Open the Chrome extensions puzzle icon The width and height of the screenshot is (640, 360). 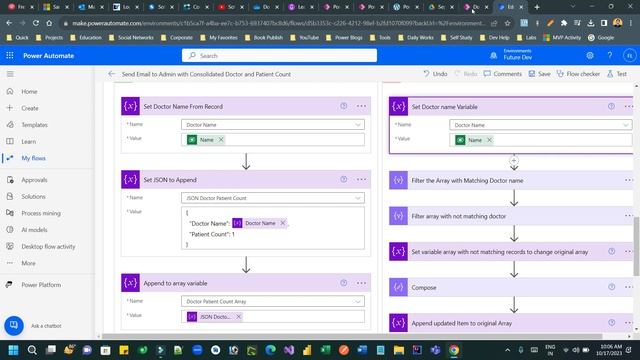(564, 23)
